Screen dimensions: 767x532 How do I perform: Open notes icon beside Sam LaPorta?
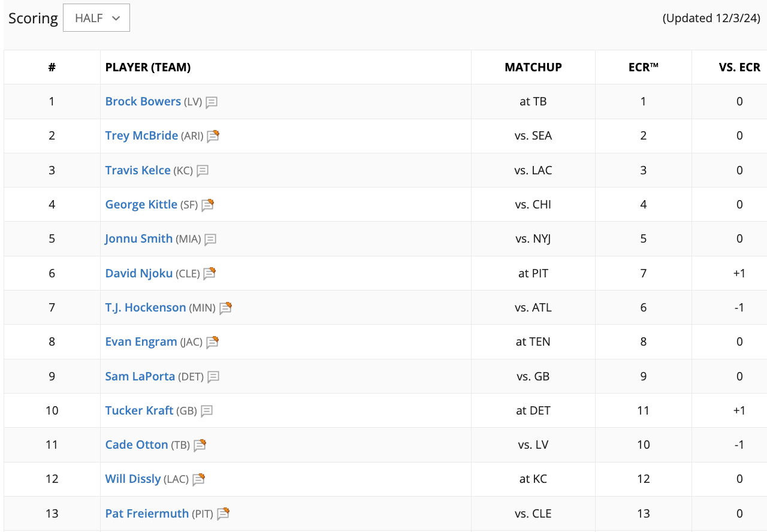pos(213,377)
